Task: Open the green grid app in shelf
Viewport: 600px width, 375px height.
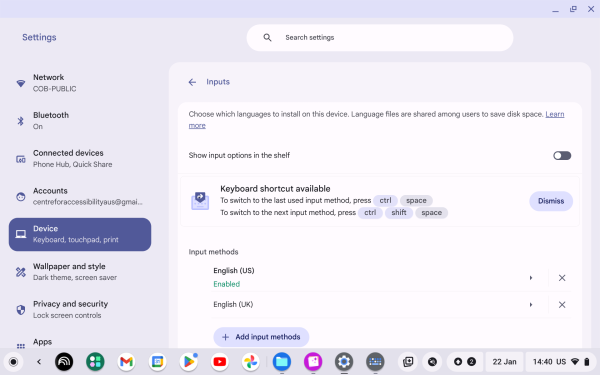Action: pyautogui.click(x=95, y=362)
